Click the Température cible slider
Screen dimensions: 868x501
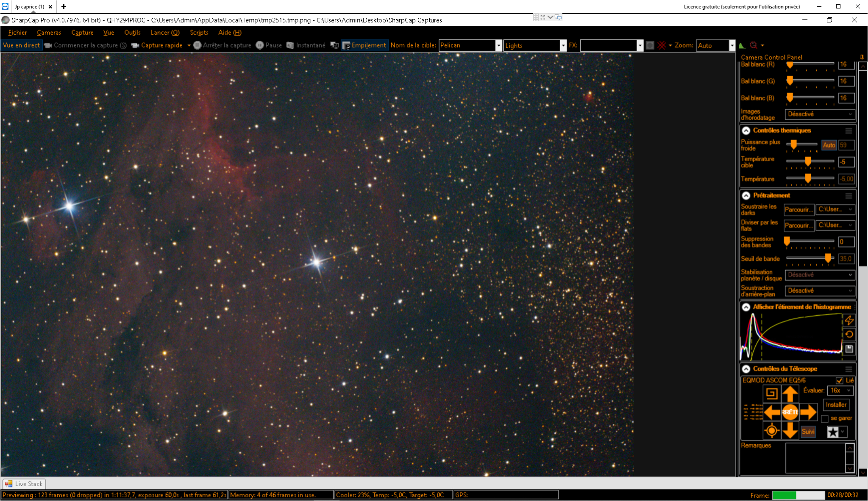(810, 162)
